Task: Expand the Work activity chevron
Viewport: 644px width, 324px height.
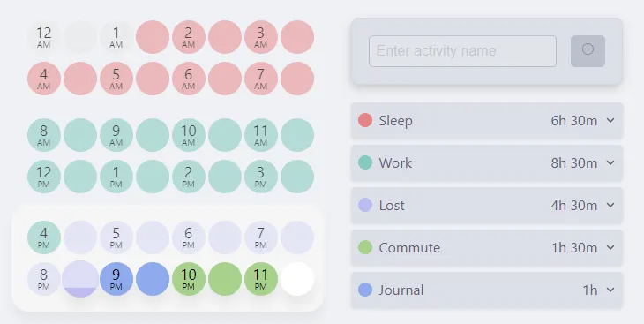Action: coord(610,162)
